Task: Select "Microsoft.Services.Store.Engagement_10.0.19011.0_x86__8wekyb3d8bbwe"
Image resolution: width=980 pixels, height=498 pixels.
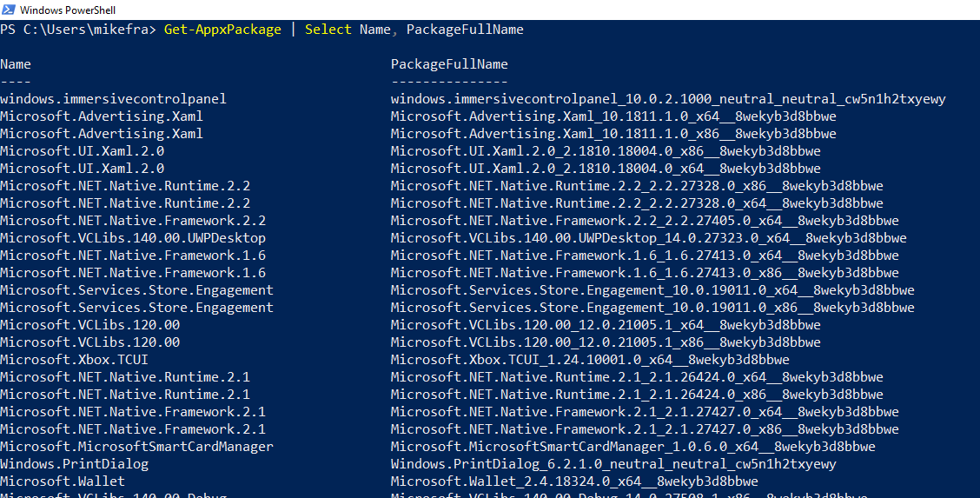Action: pyautogui.click(x=652, y=308)
